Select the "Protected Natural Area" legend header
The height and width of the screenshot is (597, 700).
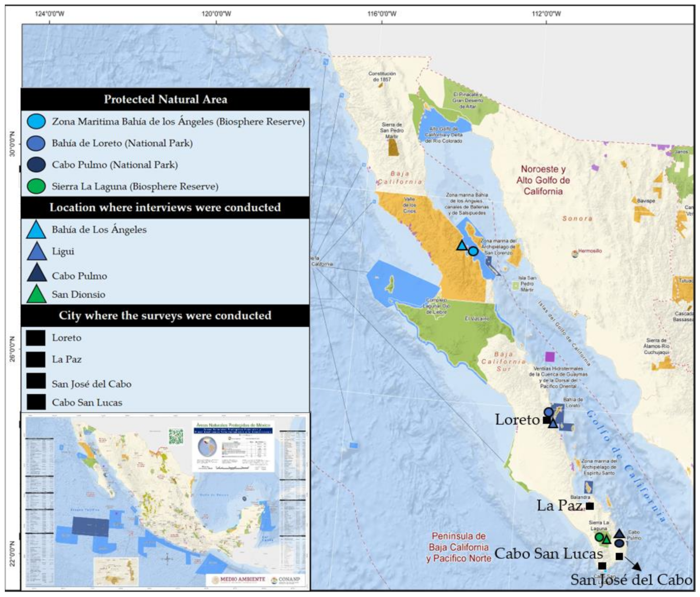coord(165,99)
